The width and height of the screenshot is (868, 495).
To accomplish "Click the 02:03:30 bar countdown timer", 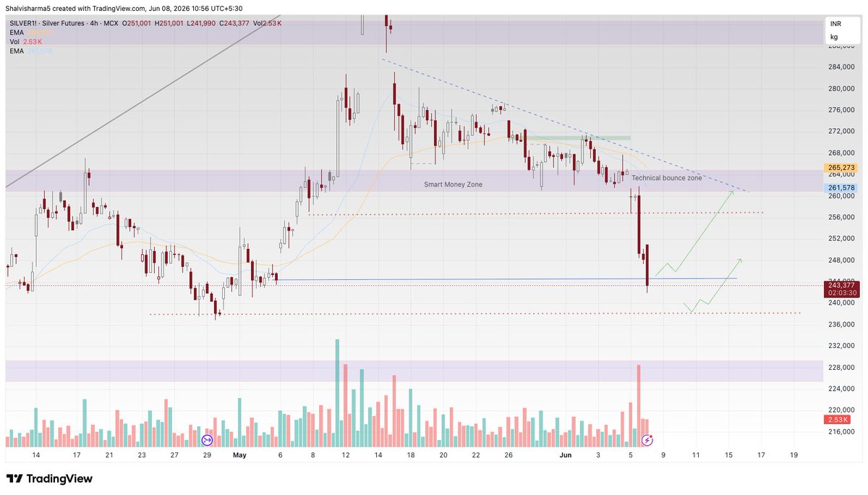I will click(x=841, y=293).
